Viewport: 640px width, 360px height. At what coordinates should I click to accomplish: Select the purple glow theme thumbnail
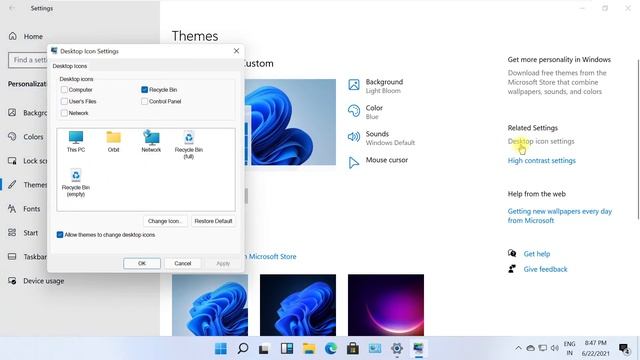(x=386, y=305)
